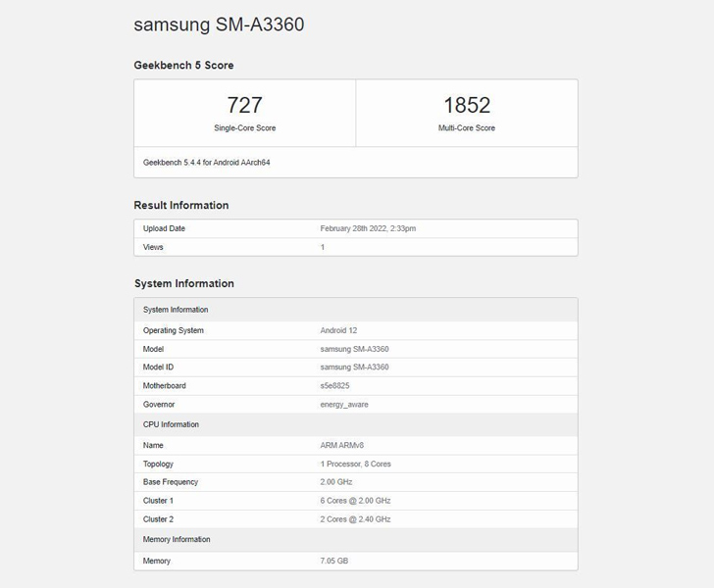
Task: Select 'Geekbench 5.4.4 for Android AArch64' text
Action: tap(207, 163)
